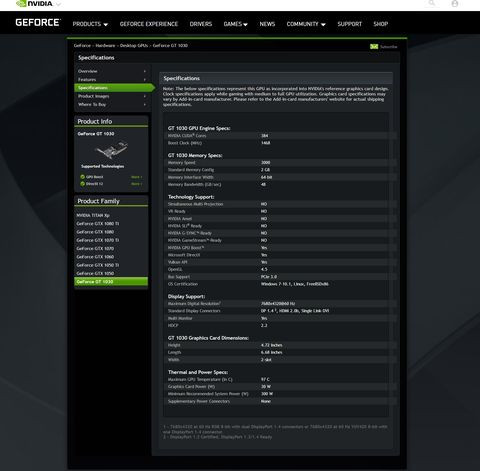
Task: Open the search magnifier icon
Action: pyautogui.click(x=432, y=3)
